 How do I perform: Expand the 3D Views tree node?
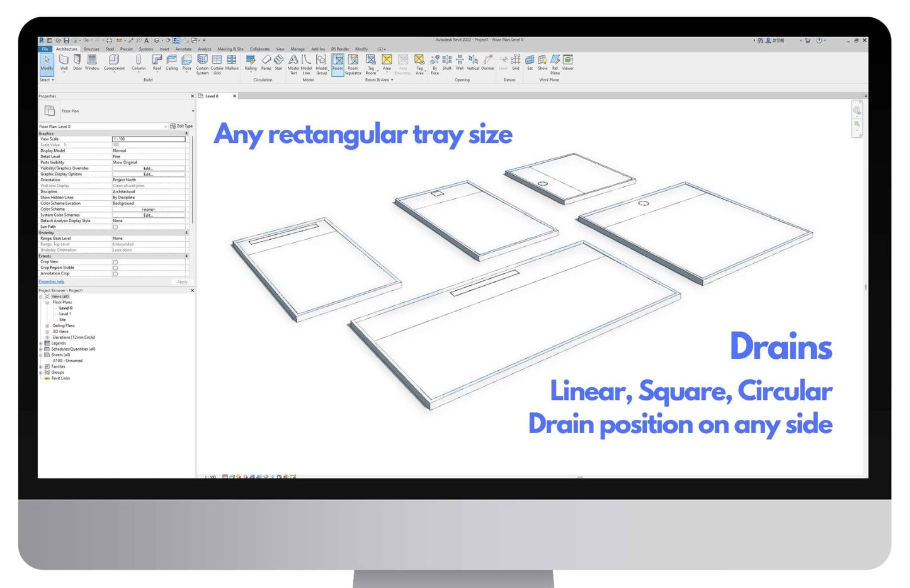click(x=47, y=331)
